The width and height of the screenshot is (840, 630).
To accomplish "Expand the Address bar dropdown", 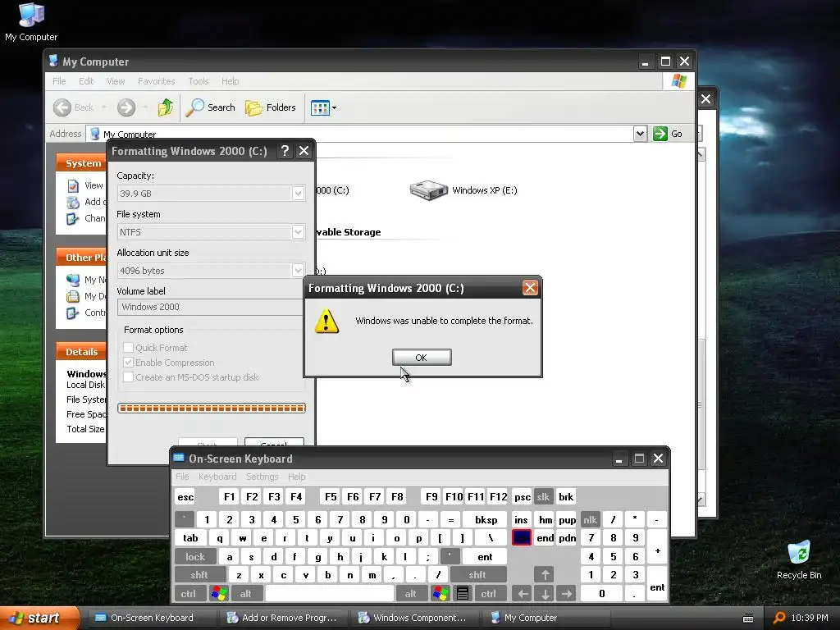I will pos(640,134).
